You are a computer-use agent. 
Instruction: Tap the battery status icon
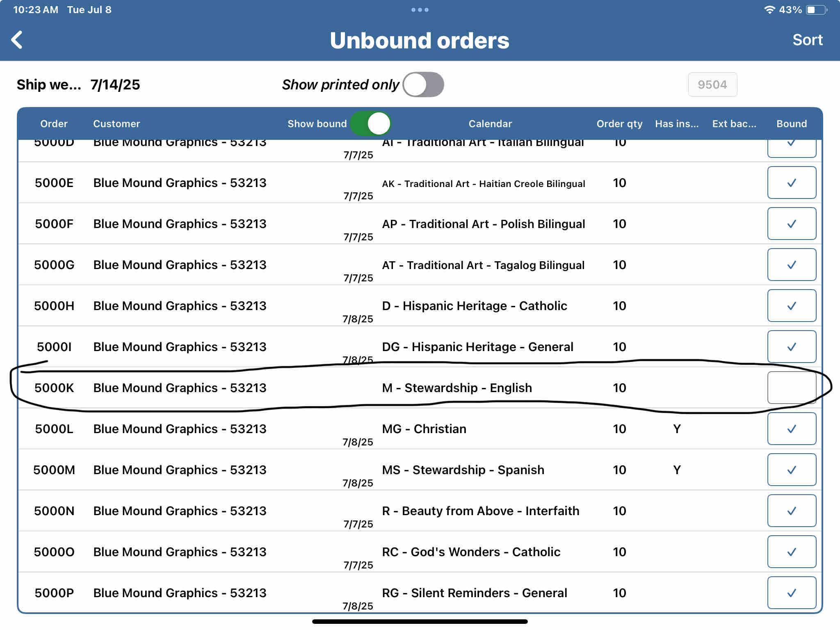pyautogui.click(x=816, y=10)
